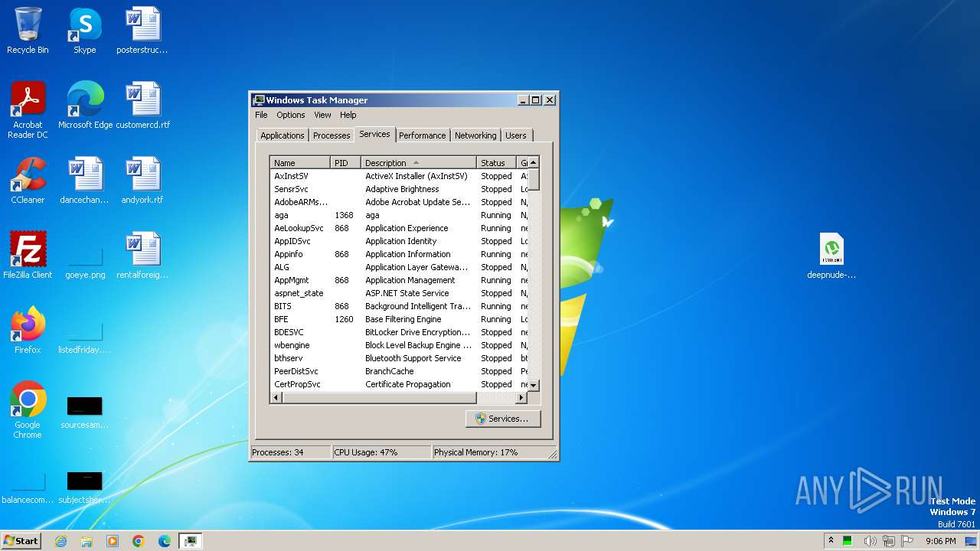The image size is (980, 551).
Task: Select the AxInstSV service row
Action: 399,176
